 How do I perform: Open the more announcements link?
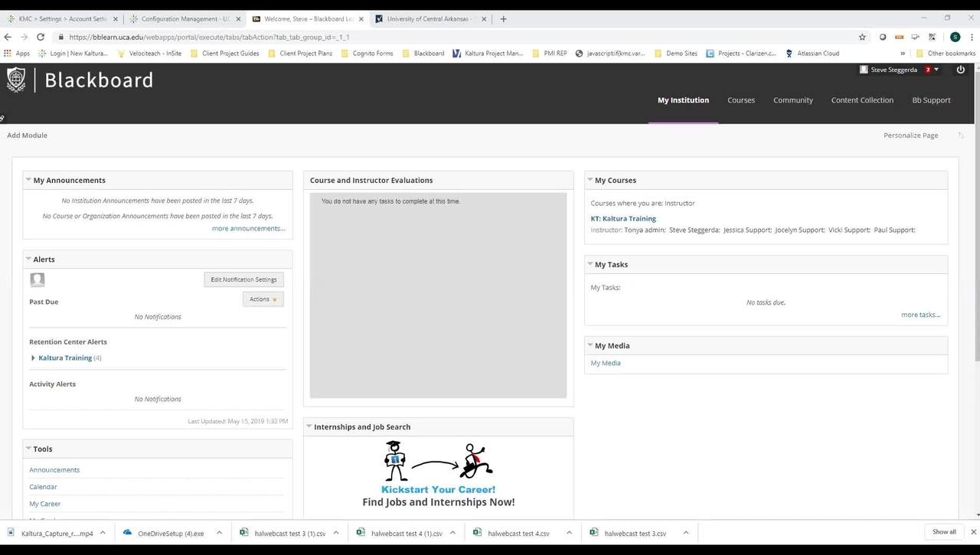[x=248, y=228]
